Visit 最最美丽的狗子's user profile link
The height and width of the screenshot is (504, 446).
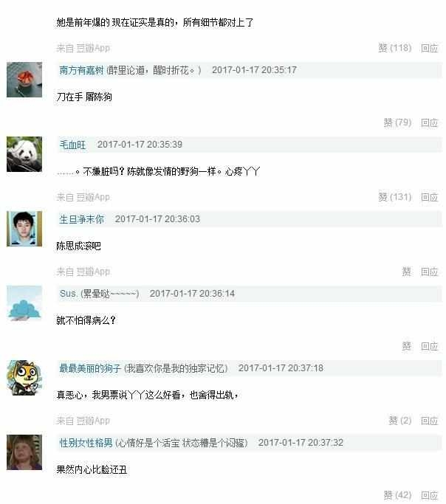[x=90, y=368]
